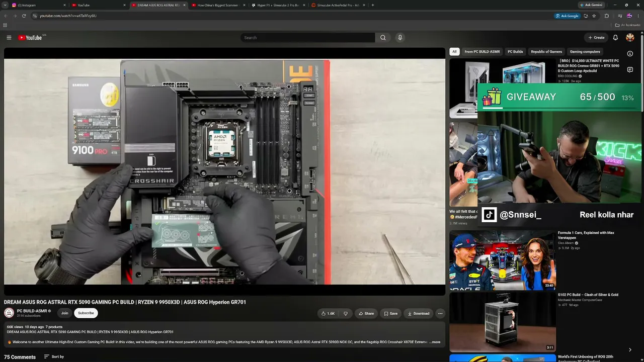The width and height of the screenshot is (644, 362).
Task: Switch to the Instagram tab
Action: [38, 5]
